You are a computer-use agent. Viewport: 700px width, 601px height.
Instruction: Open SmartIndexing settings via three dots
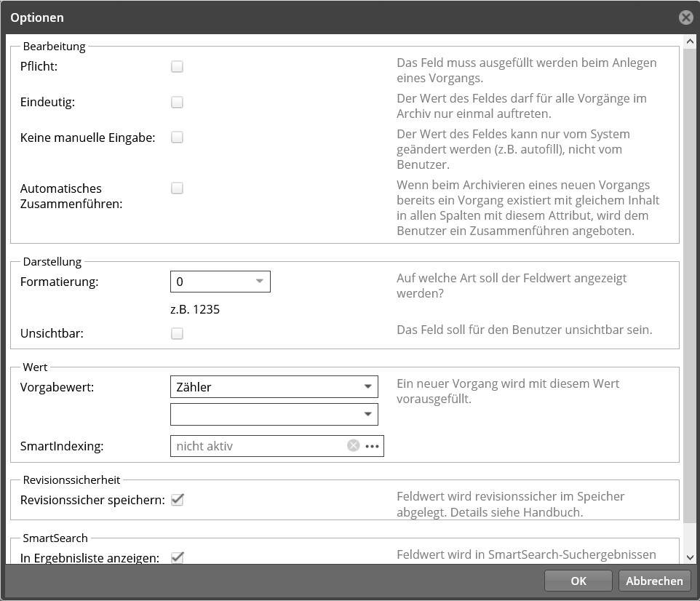[372, 446]
